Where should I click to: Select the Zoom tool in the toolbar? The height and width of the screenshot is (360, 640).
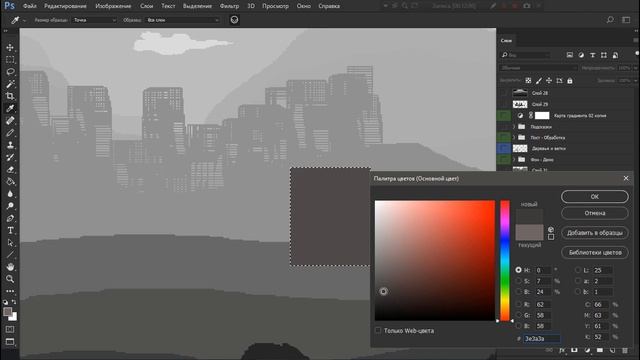point(10,279)
